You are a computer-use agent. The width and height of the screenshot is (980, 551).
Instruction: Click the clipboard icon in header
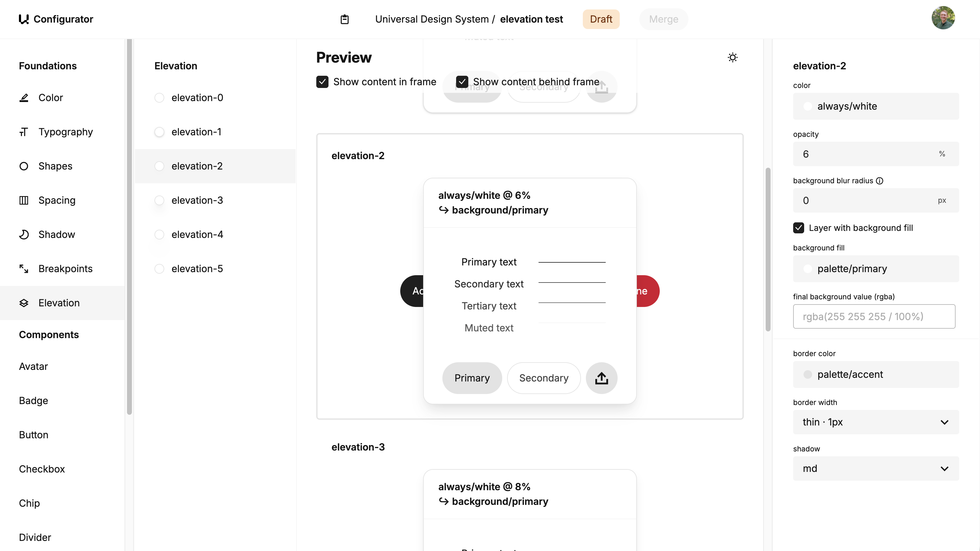pos(344,20)
